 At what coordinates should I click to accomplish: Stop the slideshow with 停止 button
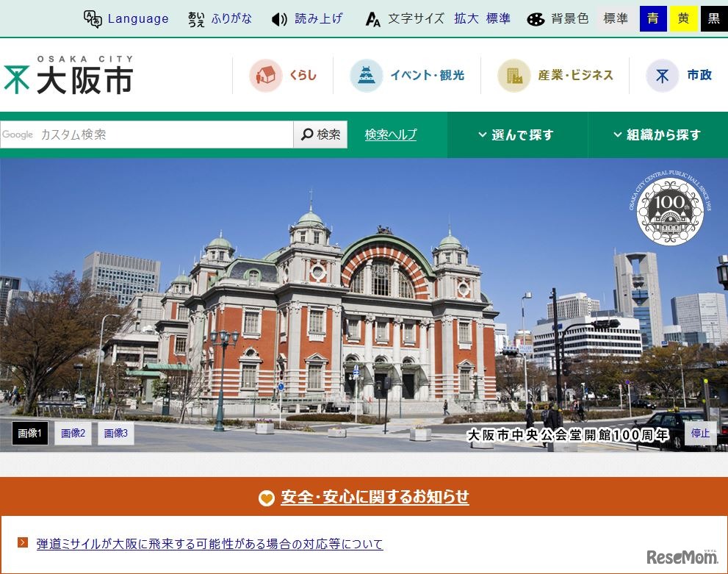point(700,434)
